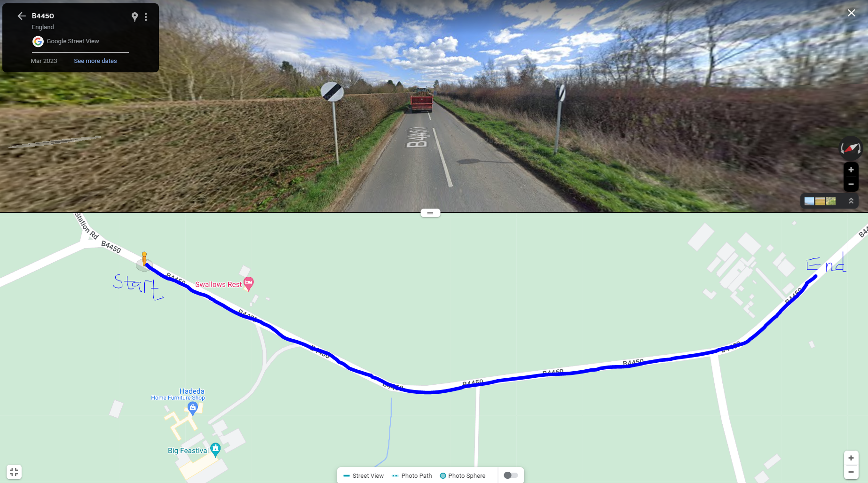This screenshot has width=868, height=483.
Task: Click the compass rotation control
Action: [851, 148]
